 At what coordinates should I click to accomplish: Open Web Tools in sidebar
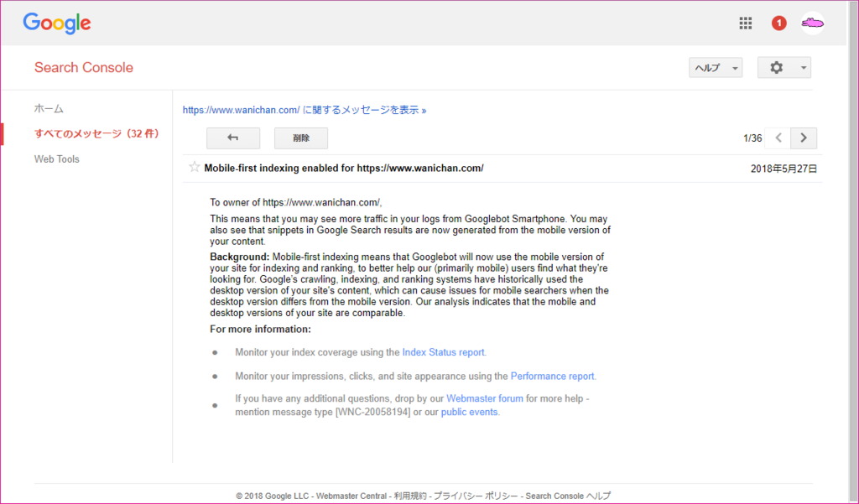tap(56, 158)
